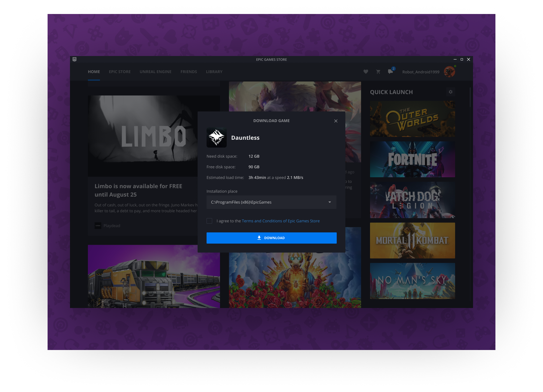This screenshot has height=392, width=543.
Task: Close the Epic Games Store window
Action: (469, 59)
